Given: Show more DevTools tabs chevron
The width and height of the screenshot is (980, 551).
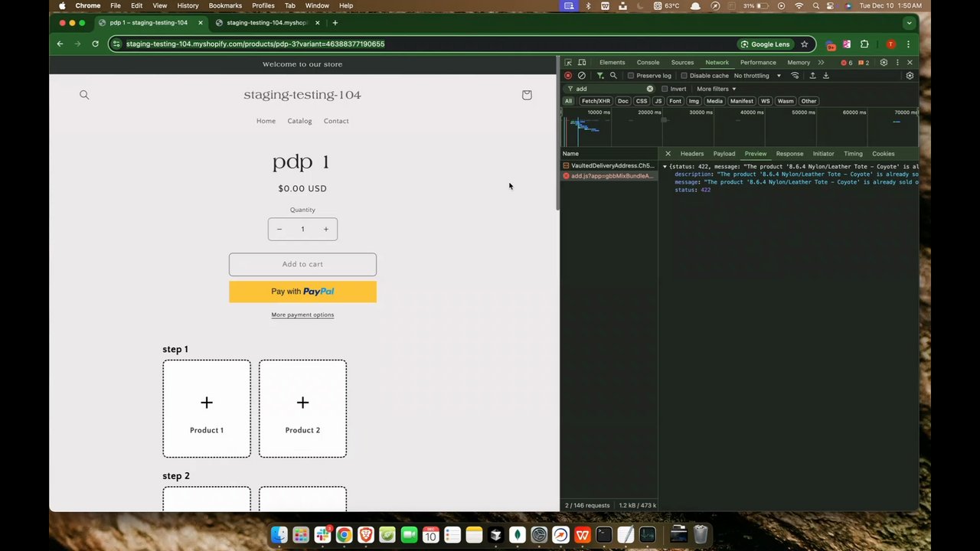Looking at the screenshot, I should tap(821, 63).
